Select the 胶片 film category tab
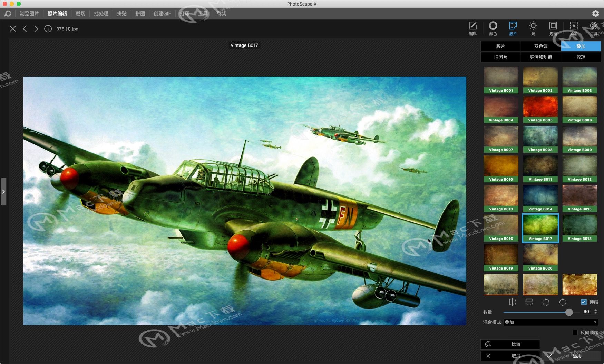 point(500,46)
